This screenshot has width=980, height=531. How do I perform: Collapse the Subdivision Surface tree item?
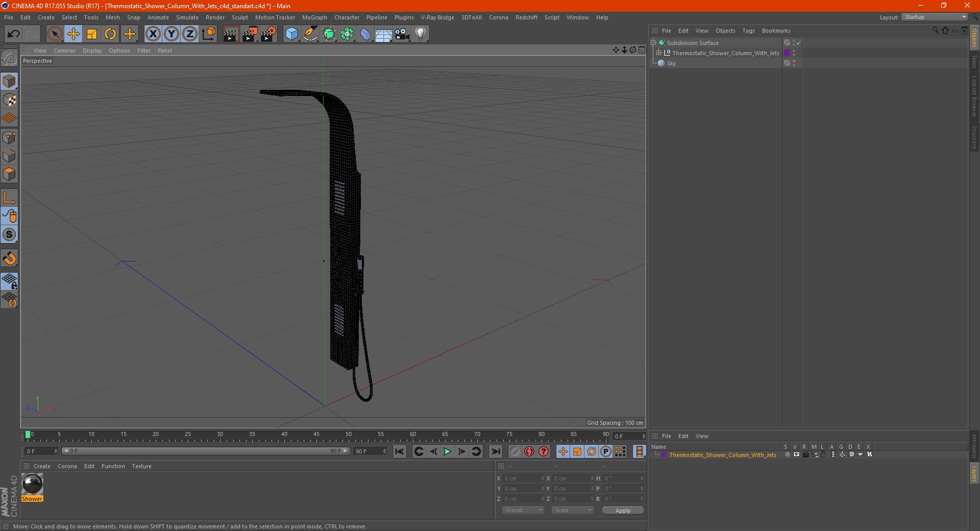click(653, 43)
